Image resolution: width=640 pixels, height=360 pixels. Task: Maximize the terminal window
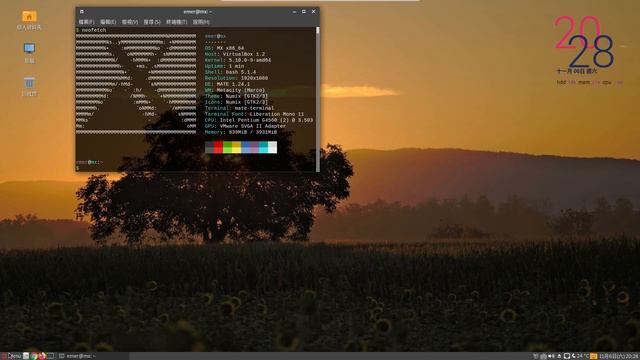pos(304,11)
